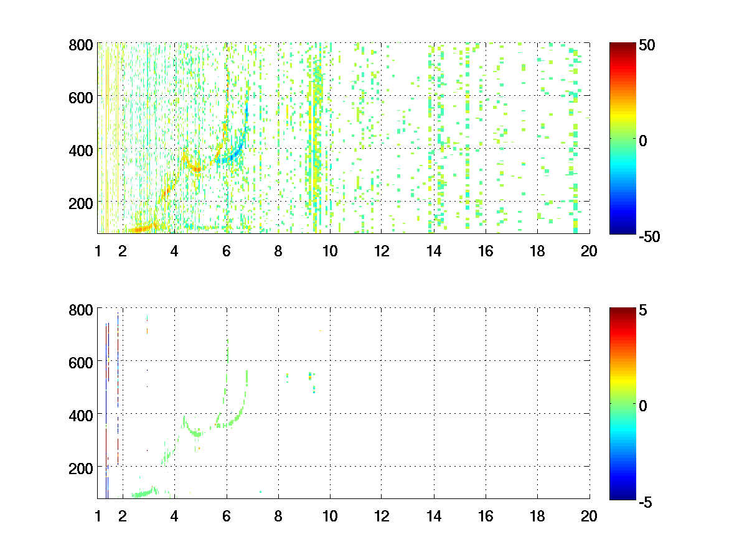Viewport: 747px width, 560px height.
Task: Click x-axis label 16 on lower plot
Action: click(x=486, y=516)
